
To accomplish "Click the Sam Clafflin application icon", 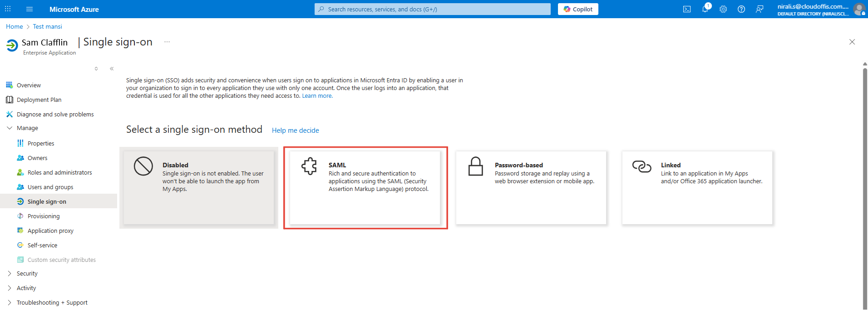I will pos(12,45).
